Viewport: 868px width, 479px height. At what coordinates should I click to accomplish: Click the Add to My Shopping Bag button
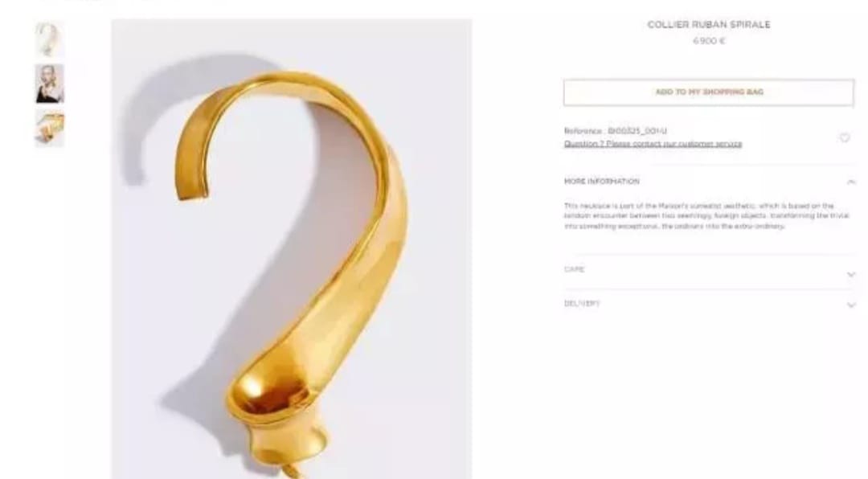pyautogui.click(x=709, y=92)
